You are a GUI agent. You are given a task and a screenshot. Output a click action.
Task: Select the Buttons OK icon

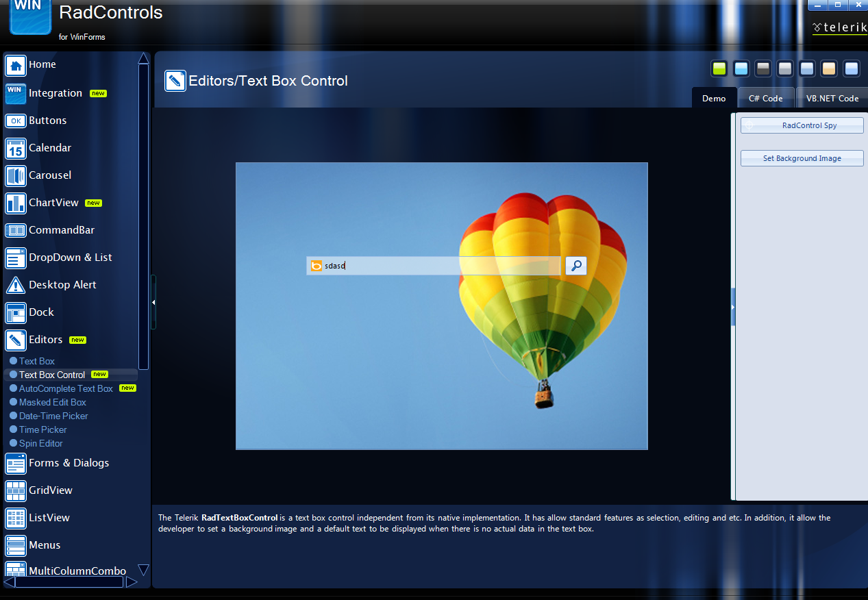[16, 121]
